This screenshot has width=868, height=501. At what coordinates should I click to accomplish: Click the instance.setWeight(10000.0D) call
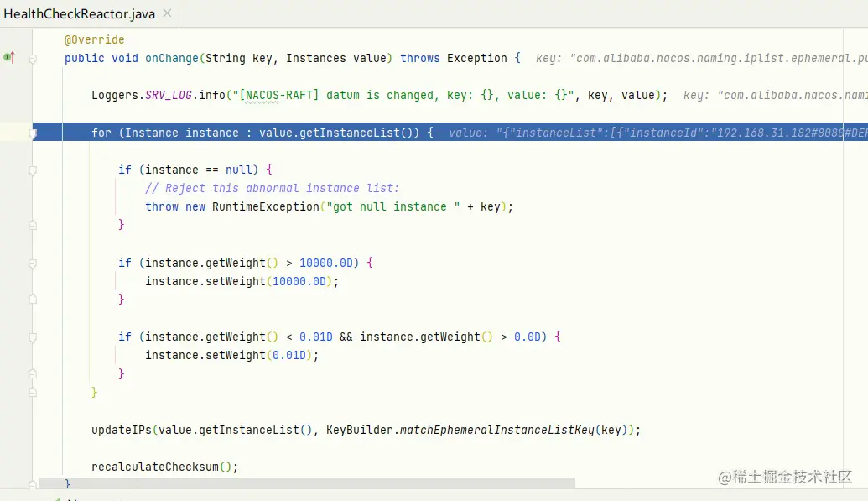[x=242, y=281]
